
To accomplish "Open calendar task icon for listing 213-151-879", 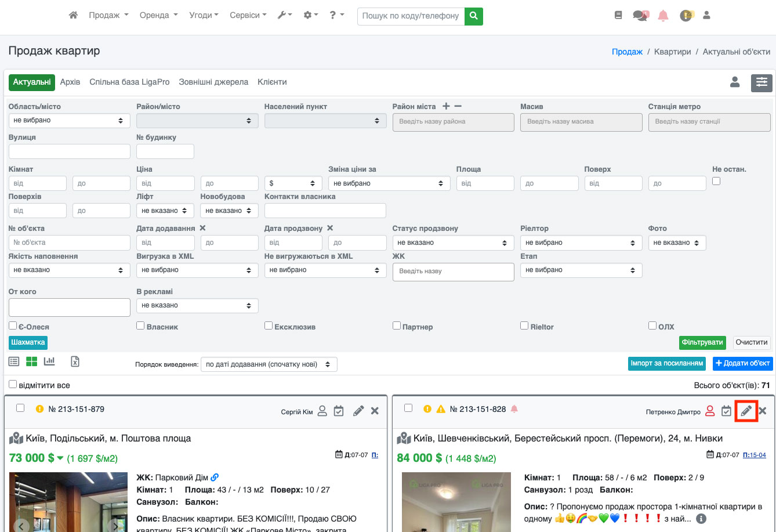I will tap(339, 411).
